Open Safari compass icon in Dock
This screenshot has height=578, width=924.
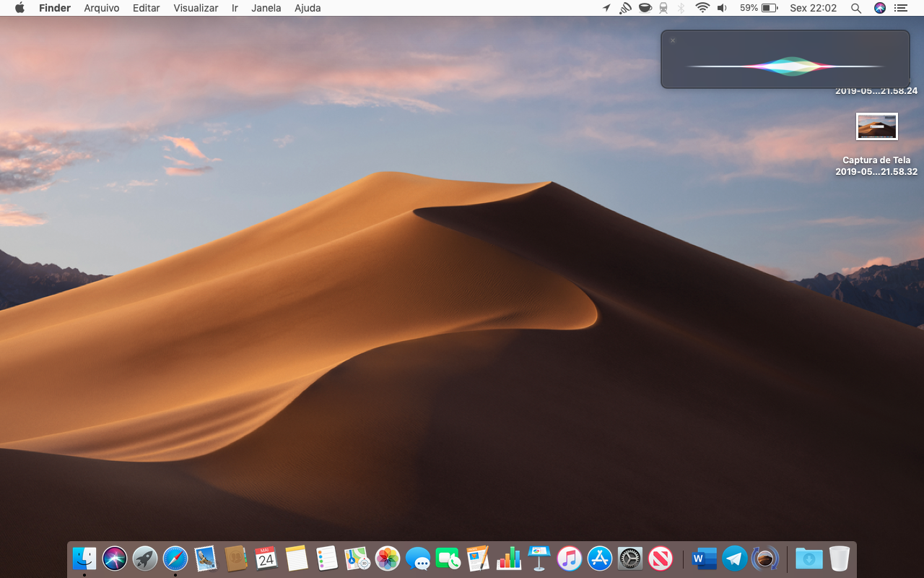175,558
